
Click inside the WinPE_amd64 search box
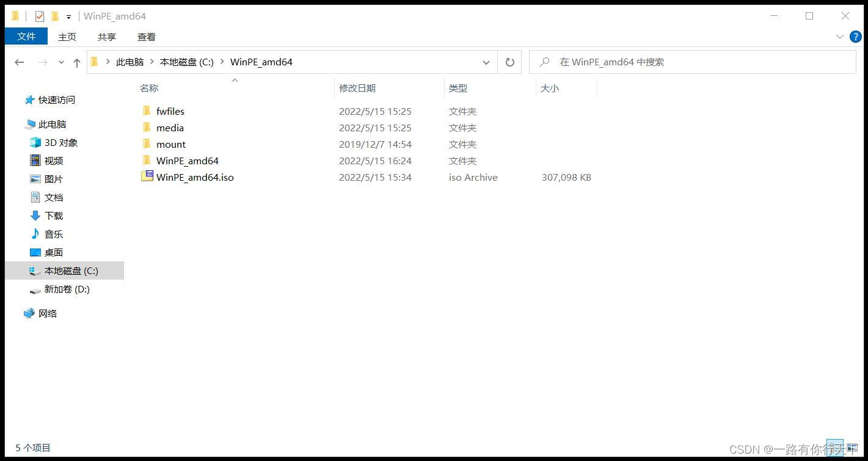click(x=641, y=62)
